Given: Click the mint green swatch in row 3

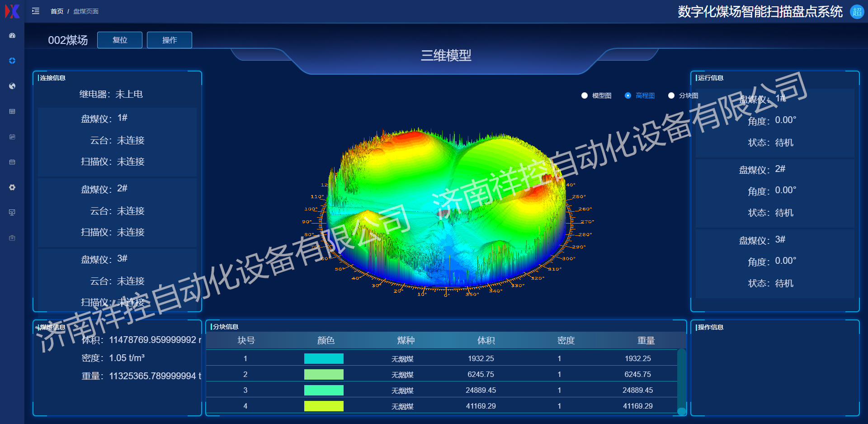Looking at the screenshot, I should 324,391.
